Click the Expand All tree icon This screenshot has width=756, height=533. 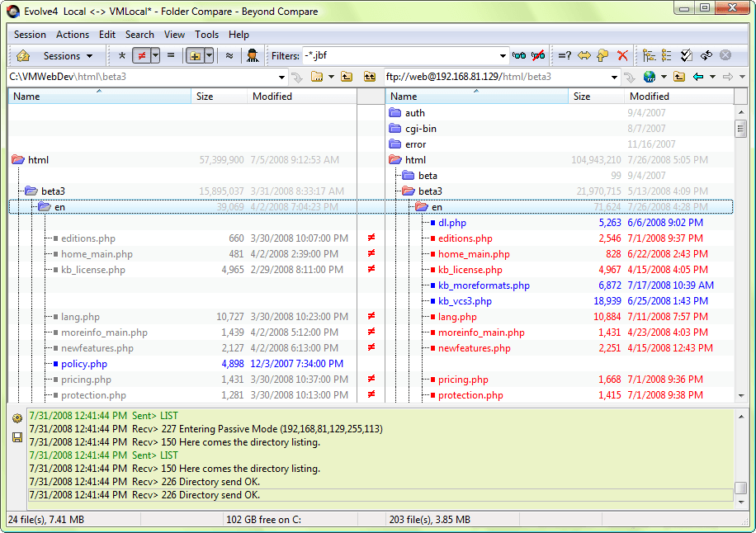coord(649,56)
